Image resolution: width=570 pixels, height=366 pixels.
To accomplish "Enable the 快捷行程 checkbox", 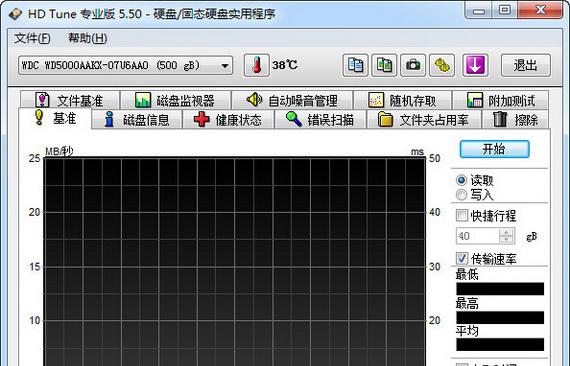I will [x=462, y=216].
